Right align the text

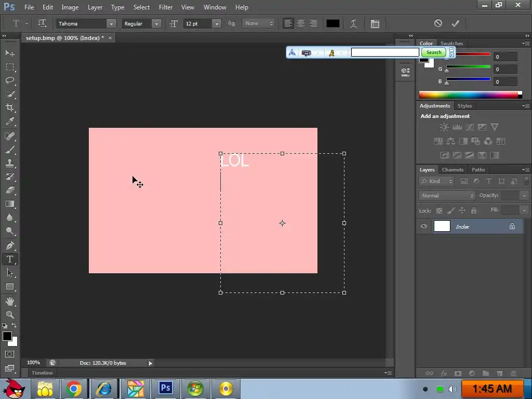313,23
